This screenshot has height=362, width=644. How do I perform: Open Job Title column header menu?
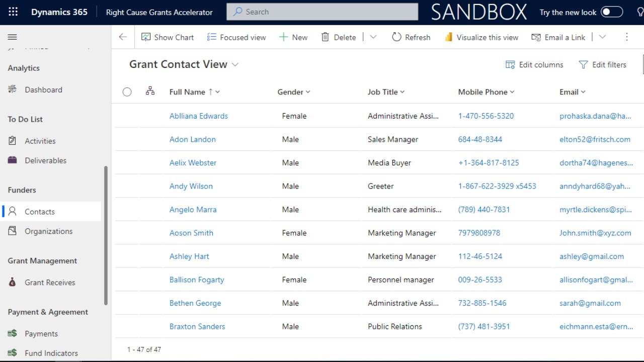pos(386,92)
